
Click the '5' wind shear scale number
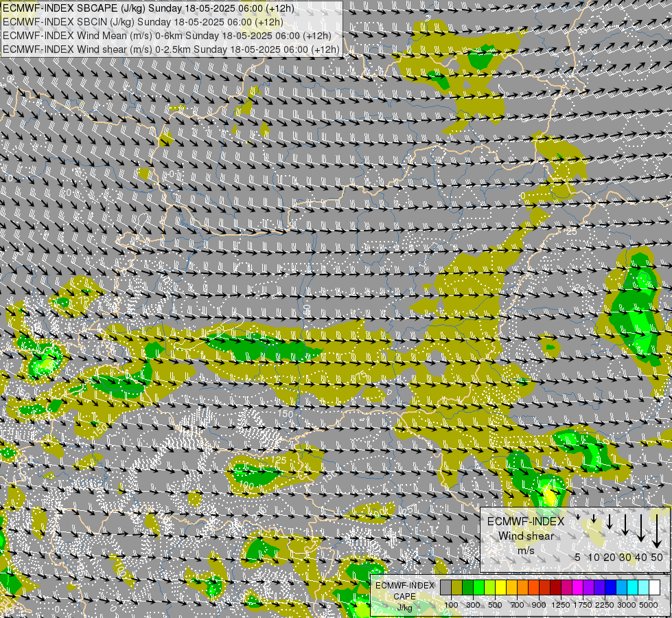point(578,557)
